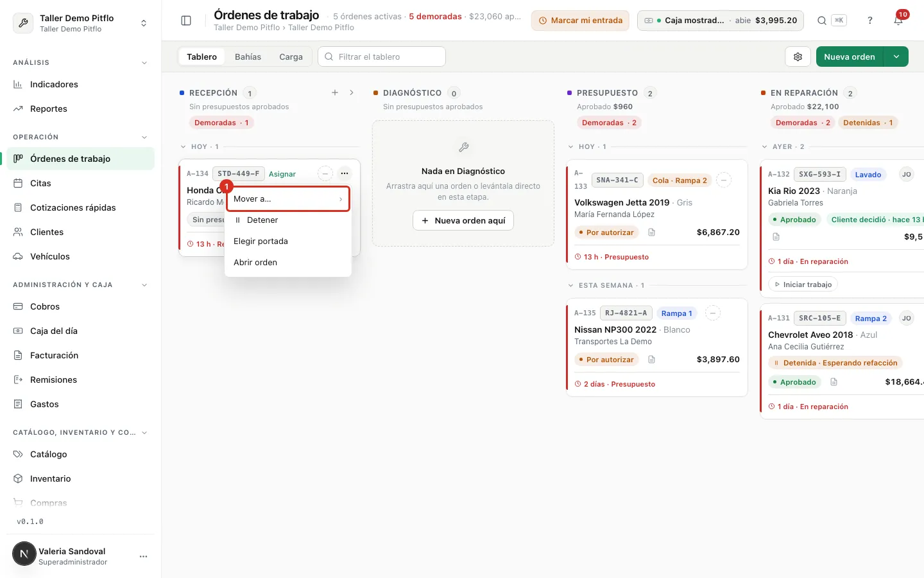Switch to the Carga tab

(x=291, y=57)
